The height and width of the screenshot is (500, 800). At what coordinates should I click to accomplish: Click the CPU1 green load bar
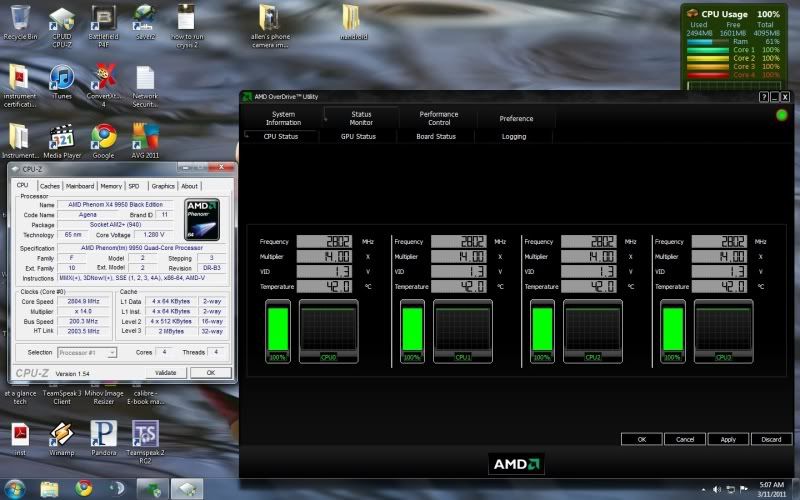point(412,330)
